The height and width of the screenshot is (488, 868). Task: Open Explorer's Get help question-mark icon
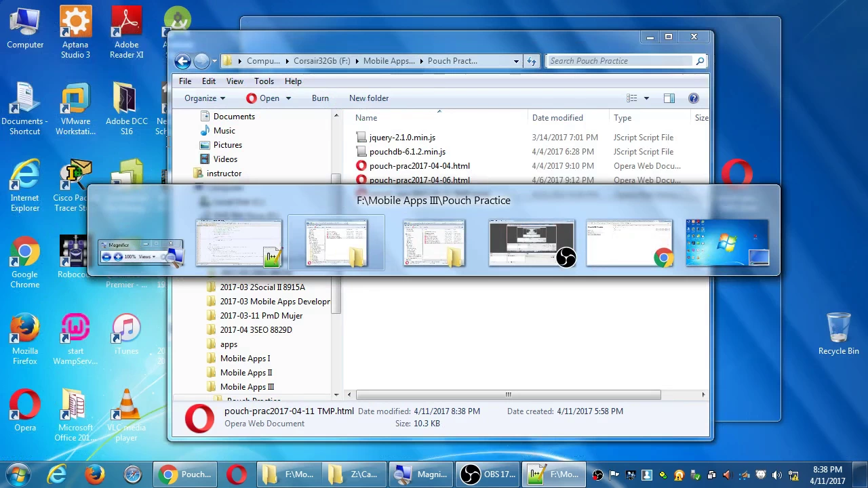coord(693,98)
